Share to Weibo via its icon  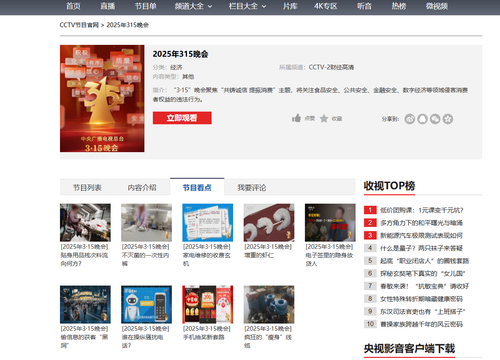[410, 119]
